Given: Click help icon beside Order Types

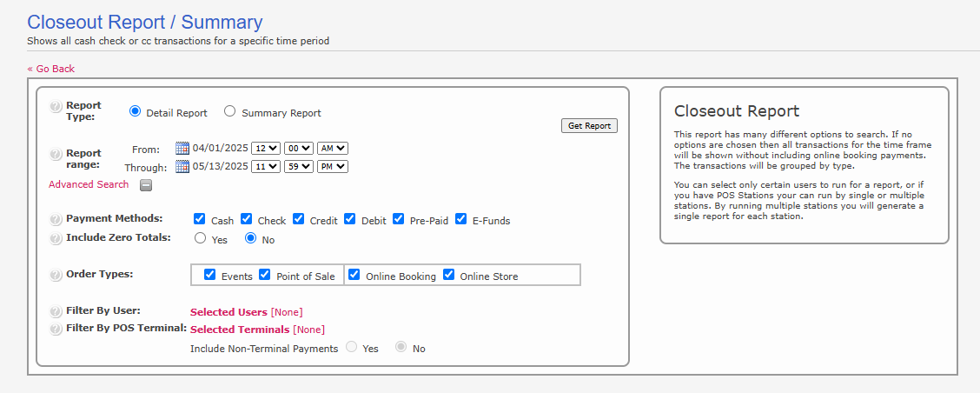Looking at the screenshot, I should point(56,274).
